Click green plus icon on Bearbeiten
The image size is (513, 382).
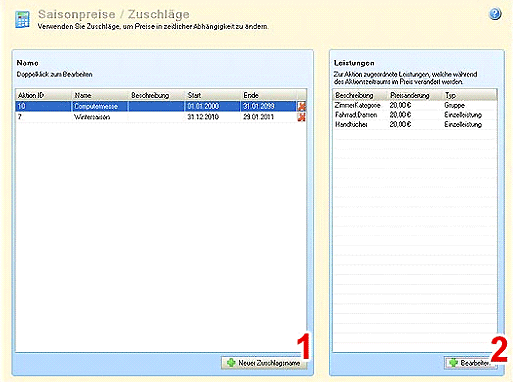[453, 363]
